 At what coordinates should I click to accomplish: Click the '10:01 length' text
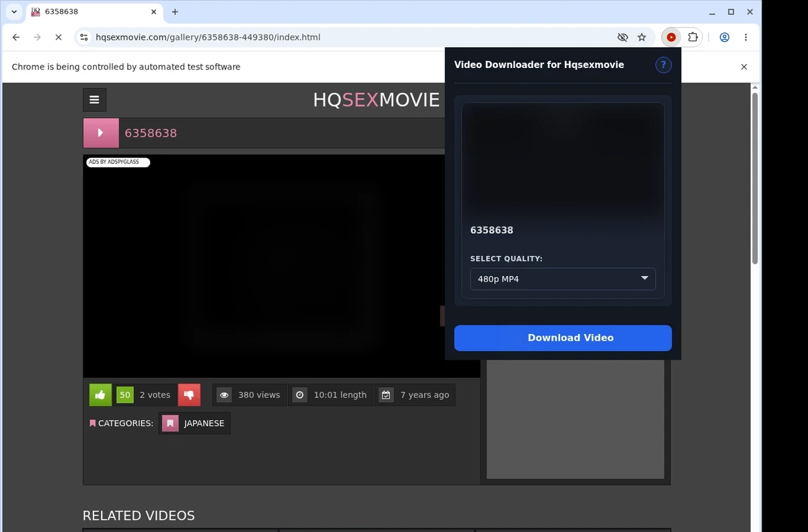340,395
